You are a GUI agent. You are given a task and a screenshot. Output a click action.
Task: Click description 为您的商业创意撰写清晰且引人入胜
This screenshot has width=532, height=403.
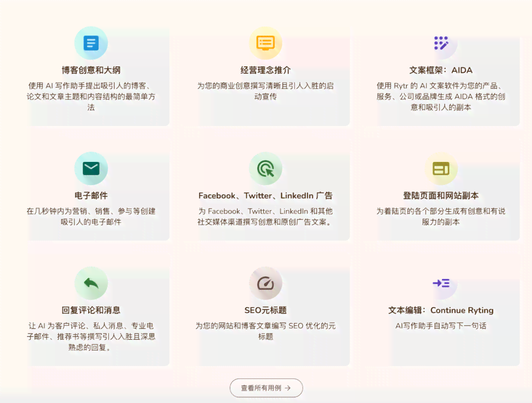(x=266, y=91)
